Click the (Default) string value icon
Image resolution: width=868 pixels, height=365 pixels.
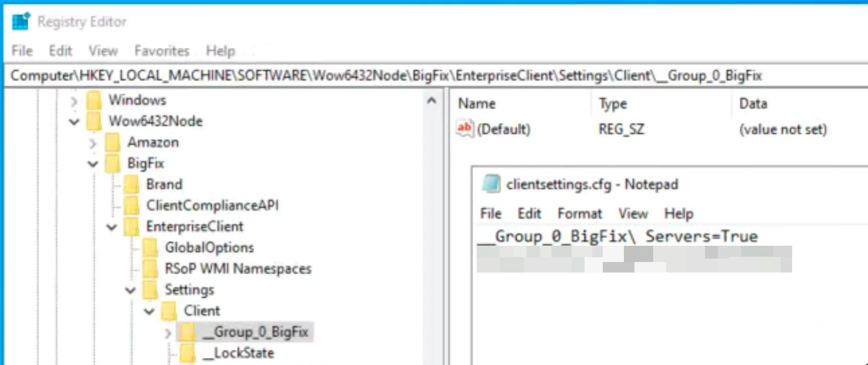tap(464, 129)
